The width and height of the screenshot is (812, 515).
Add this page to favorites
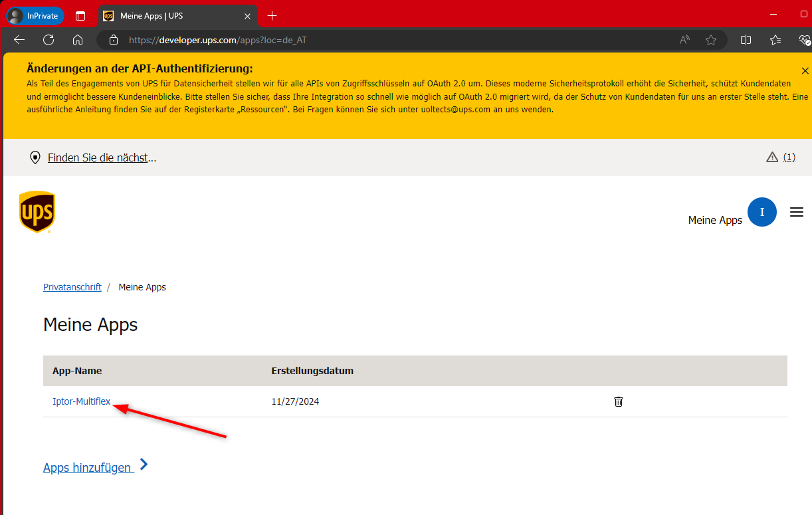pos(711,40)
